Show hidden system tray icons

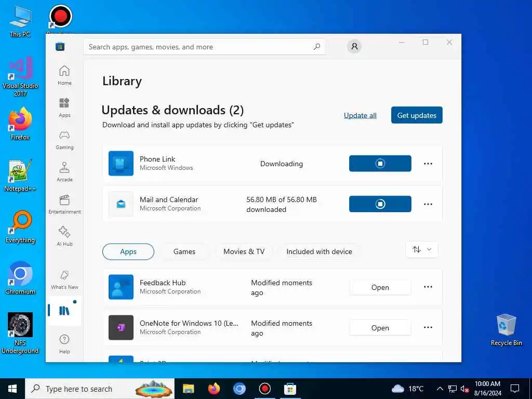coord(440,389)
